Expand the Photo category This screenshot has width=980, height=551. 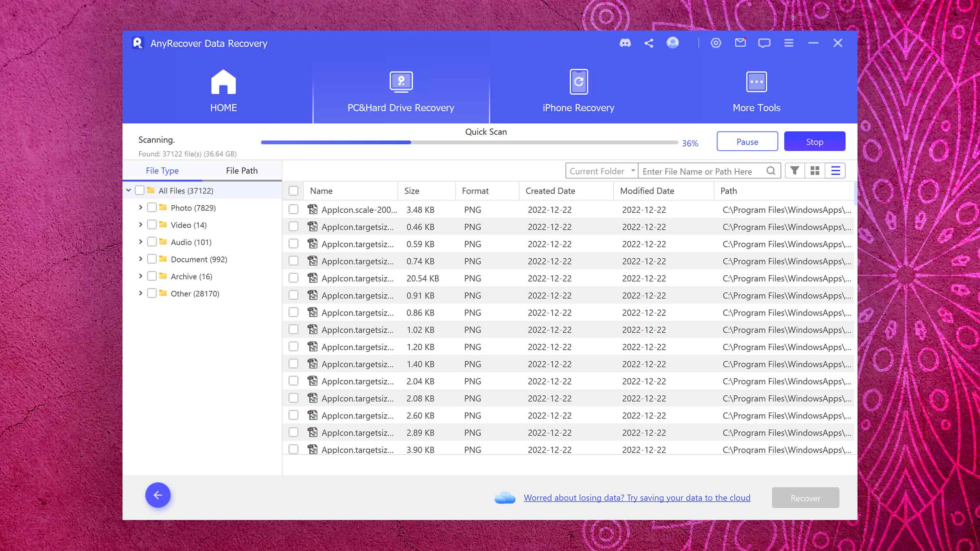[x=140, y=207]
